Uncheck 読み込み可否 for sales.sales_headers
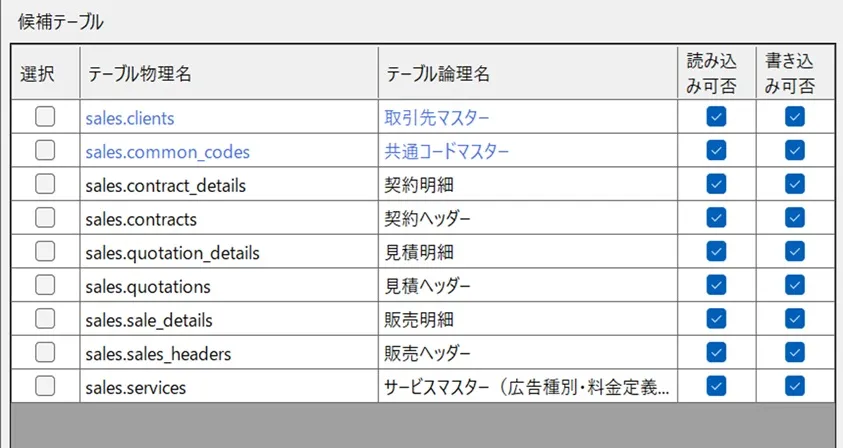Screen dimensions: 843x448 (x=716, y=352)
